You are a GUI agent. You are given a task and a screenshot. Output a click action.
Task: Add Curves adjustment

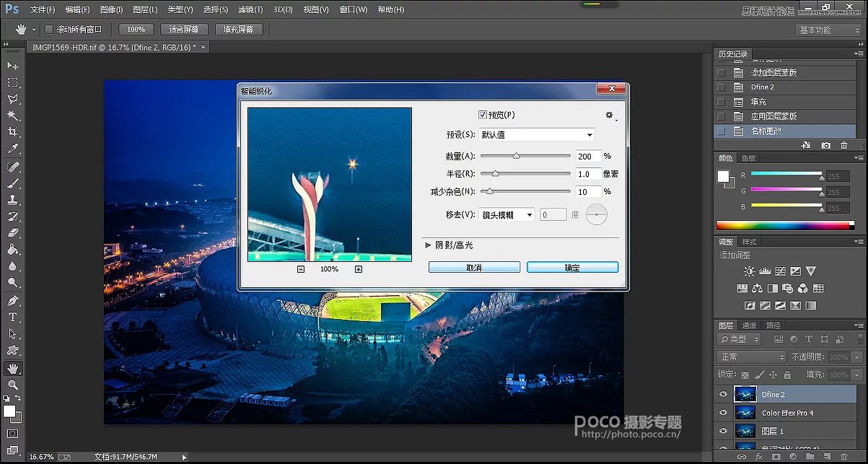(x=781, y=271)
